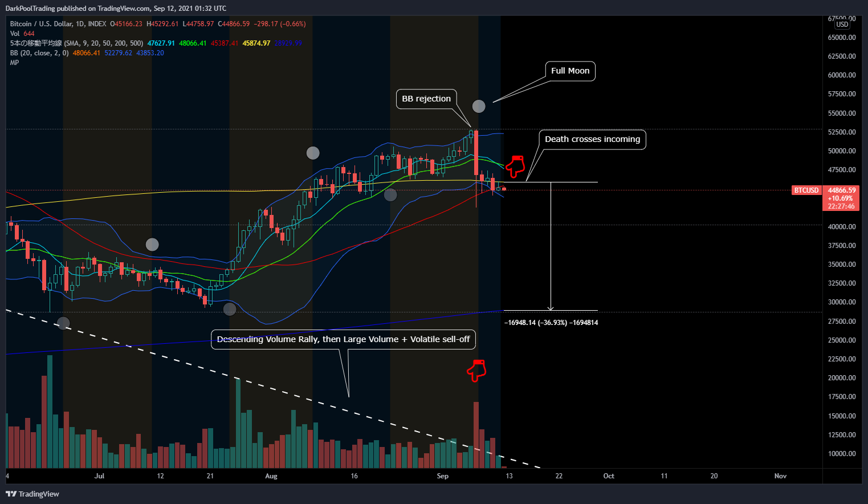Click the close value C44866.59 in header
This screenshot has width=868, height=504.
point(234,24)
